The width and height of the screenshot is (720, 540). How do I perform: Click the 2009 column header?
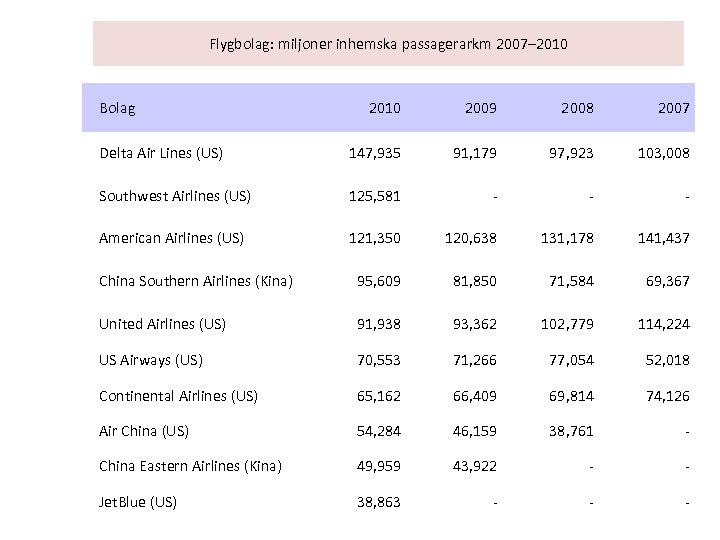click(x=479, y=107)
